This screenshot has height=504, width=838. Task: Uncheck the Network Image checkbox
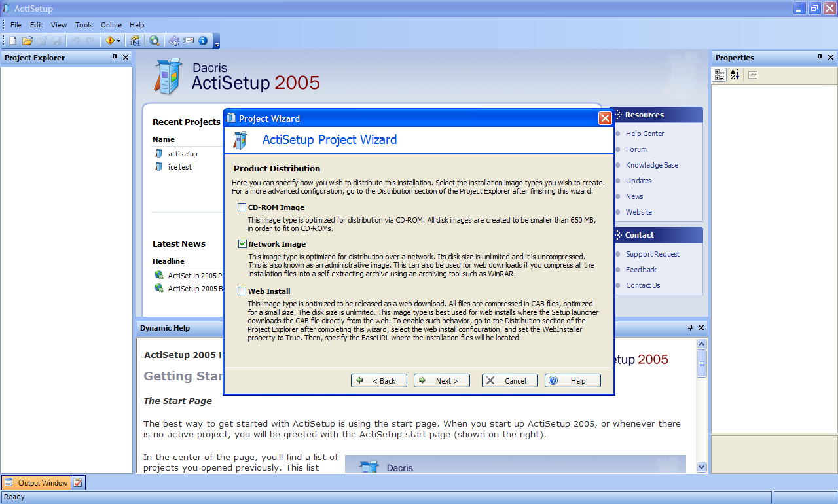pyautogui.click(x=242, y=244)
